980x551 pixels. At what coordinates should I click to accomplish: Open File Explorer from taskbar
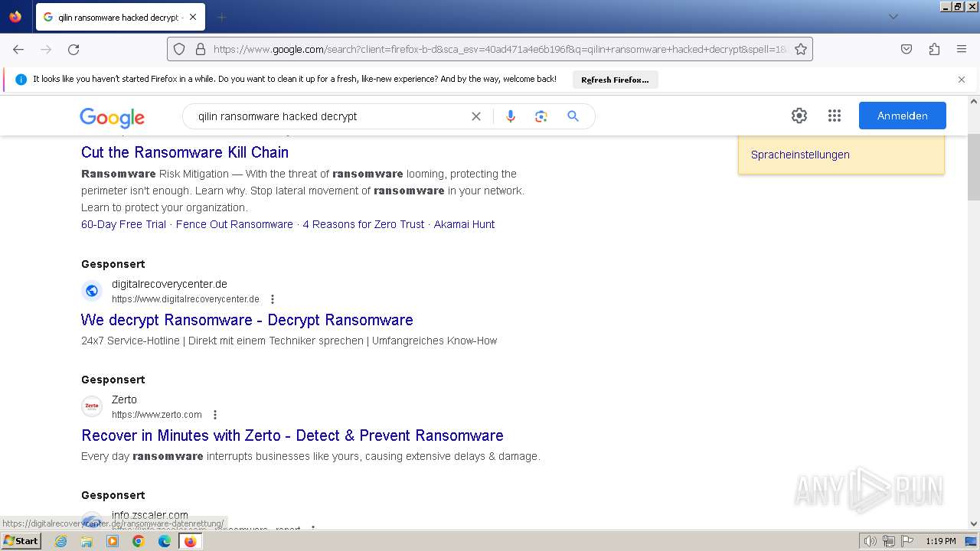point(87,541)
